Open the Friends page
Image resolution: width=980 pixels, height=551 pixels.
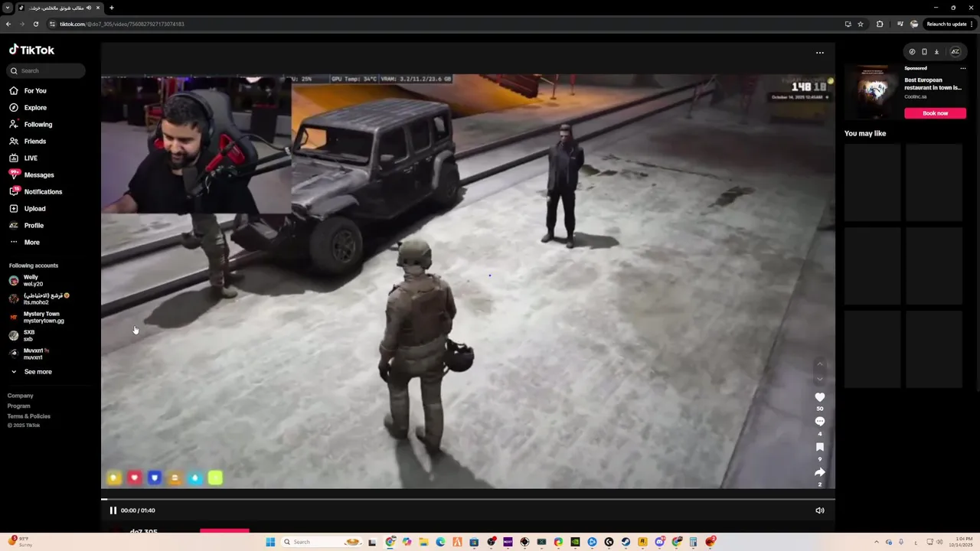(28, 142)
